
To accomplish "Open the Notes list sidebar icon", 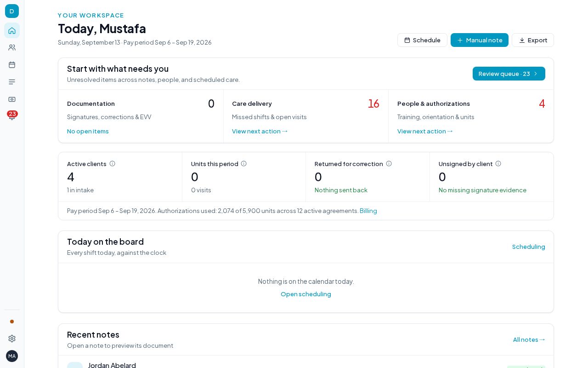I will [12, 82].
